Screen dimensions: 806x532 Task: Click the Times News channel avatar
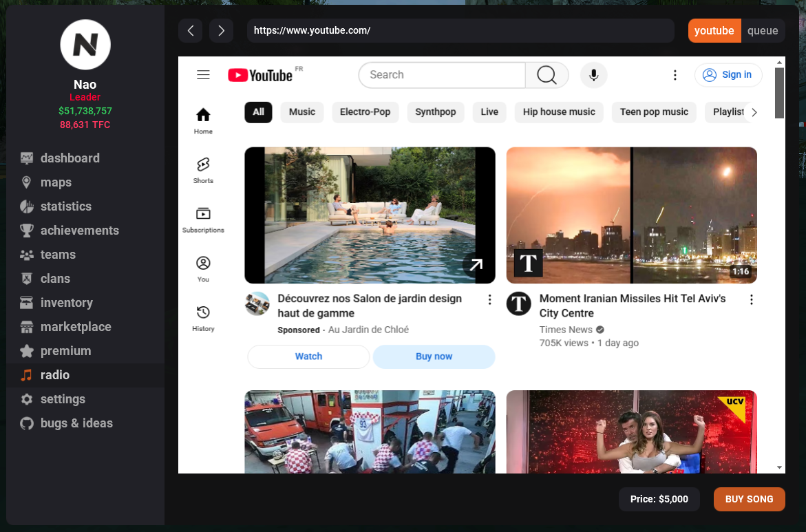(519, 304)
